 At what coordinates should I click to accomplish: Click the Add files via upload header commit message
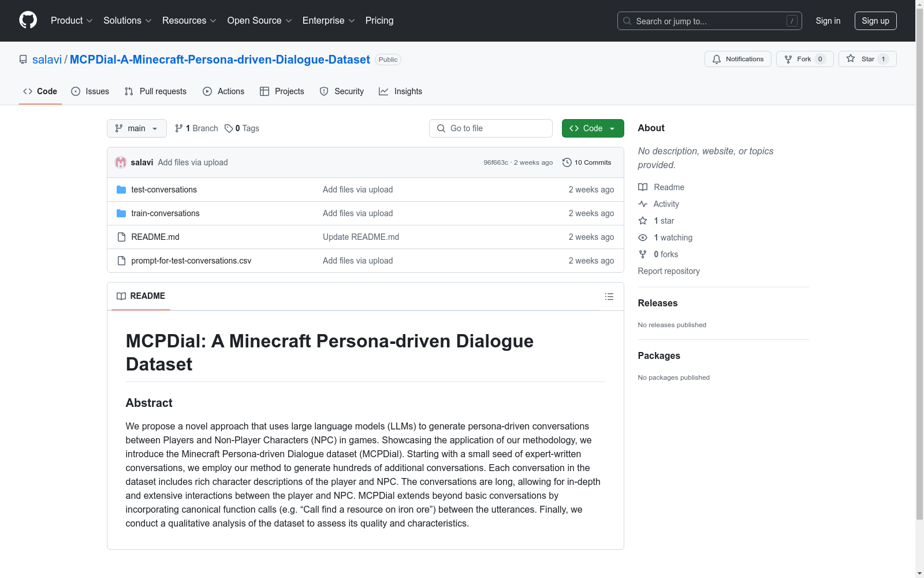pyautogui.click(x=193, y=162)
